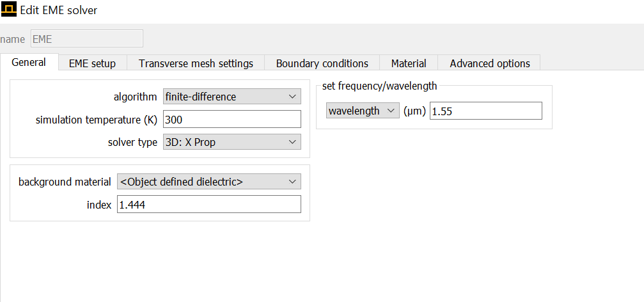644x302 pixels.
Task: Open the algorithm finite-difference dropdown
Action: tap(232, 97)
